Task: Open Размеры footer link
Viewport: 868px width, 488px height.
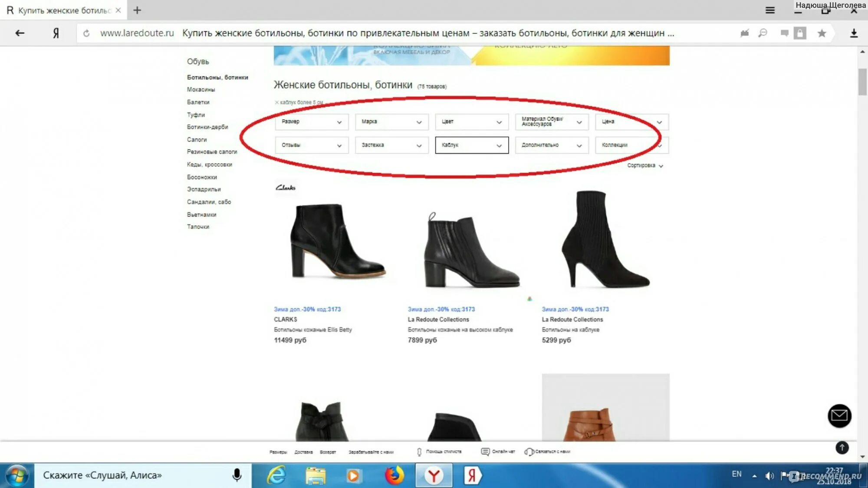Action: tap(278, 452)
